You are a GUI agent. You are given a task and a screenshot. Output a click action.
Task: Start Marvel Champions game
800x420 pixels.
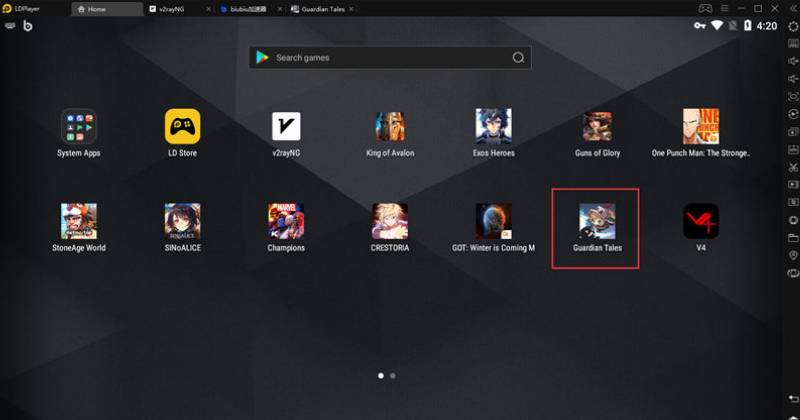point(286,221)
